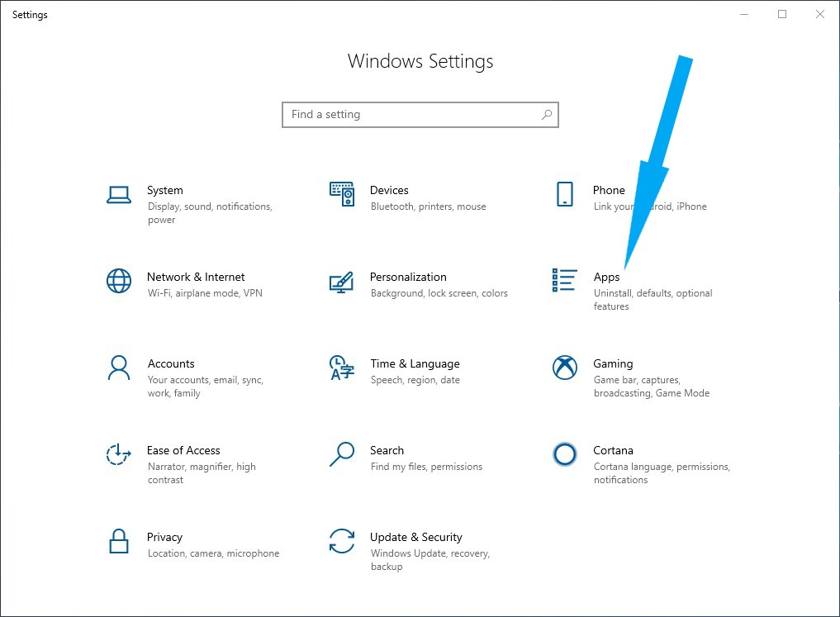Select the Update & Security heading
Screen dimensions: 840x617
(x=415, y=537)
